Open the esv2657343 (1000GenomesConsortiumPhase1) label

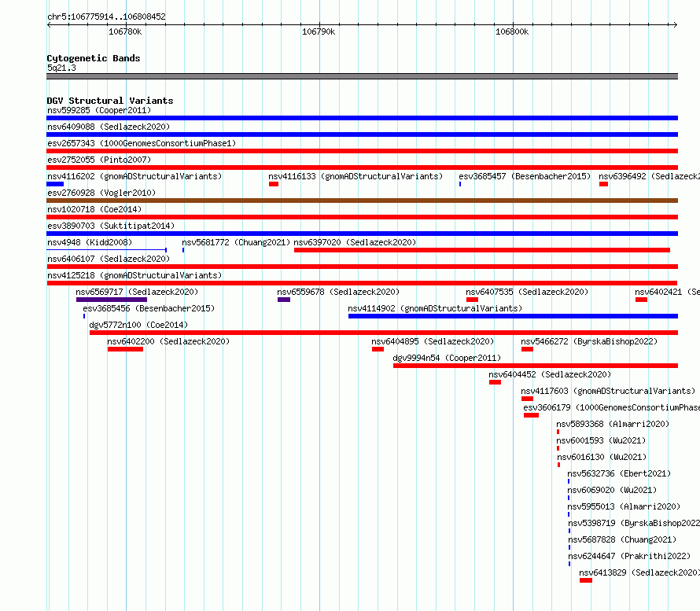click(142, 143)
